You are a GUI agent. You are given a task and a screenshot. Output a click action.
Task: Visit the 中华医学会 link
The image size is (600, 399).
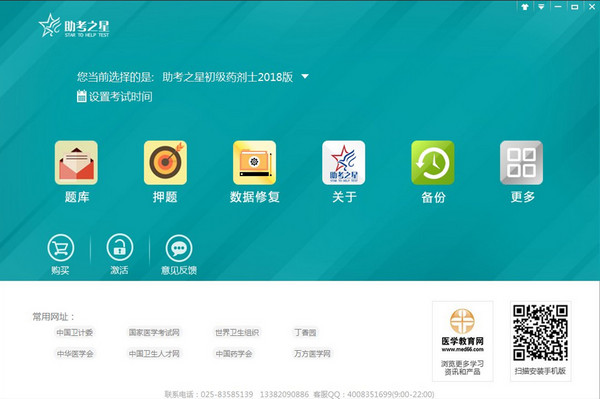pos(75,353)
